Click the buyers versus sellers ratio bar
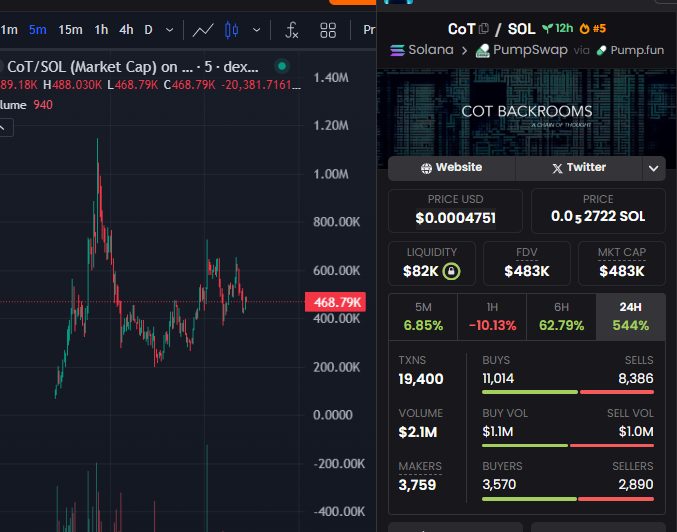Image resolution: width=677 pixels, height=532 pixels. click(568, 499)
